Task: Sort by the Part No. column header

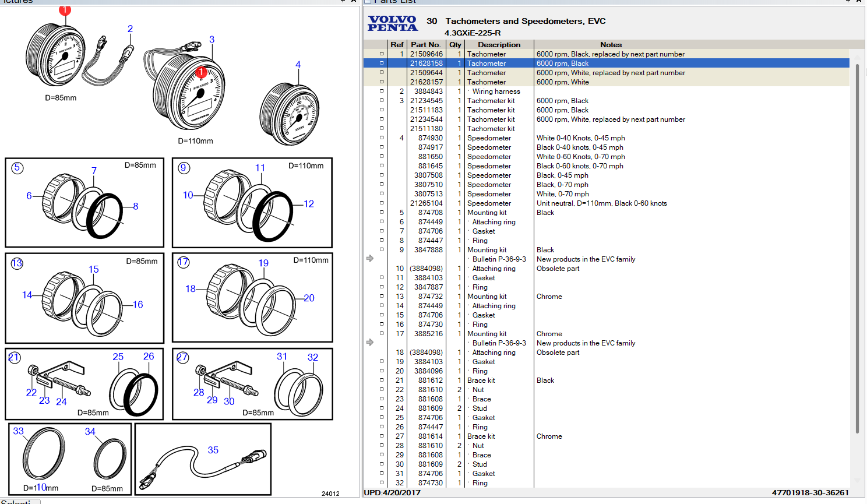Action: click(x=426, y=44)
